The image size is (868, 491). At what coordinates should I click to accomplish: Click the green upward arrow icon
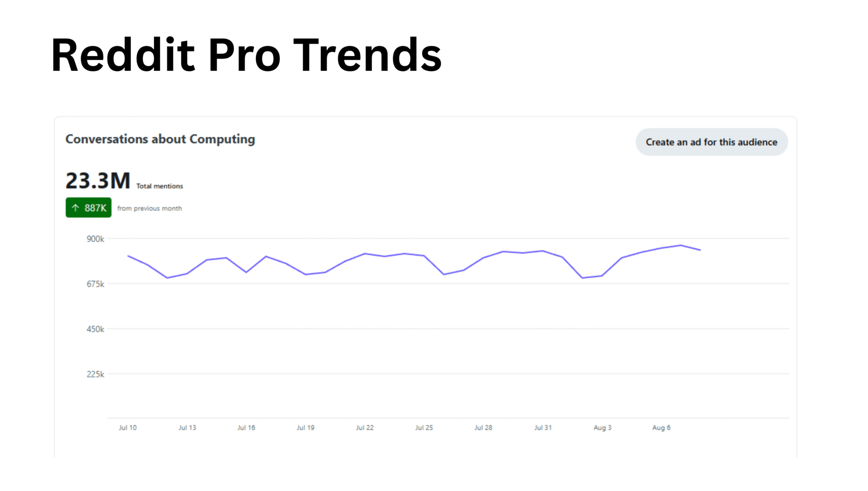(75, 208)
